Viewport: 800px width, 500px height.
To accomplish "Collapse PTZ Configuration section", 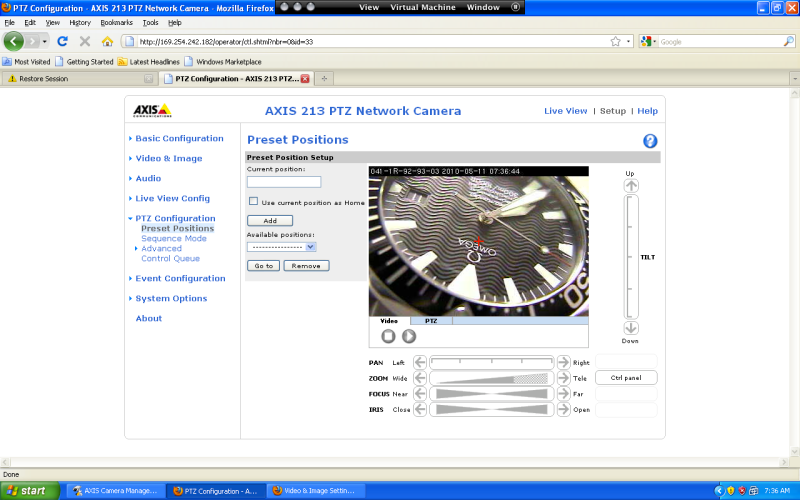I will [175, 218].
